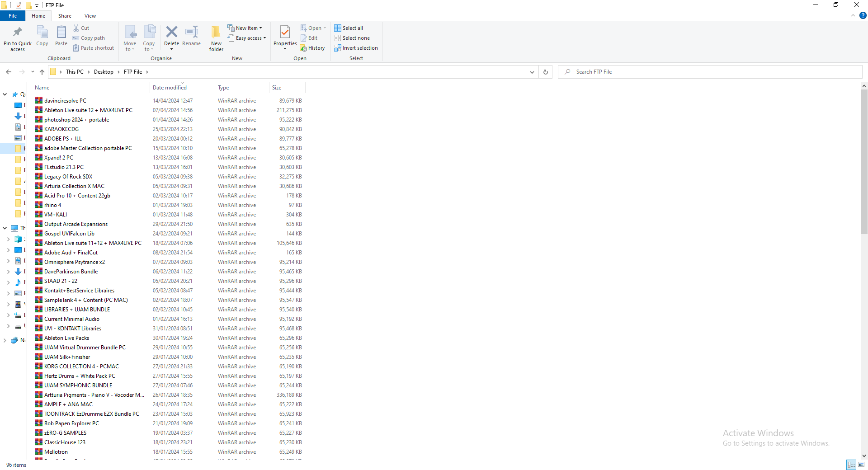Sort by the Type column header

coord(242,88)
